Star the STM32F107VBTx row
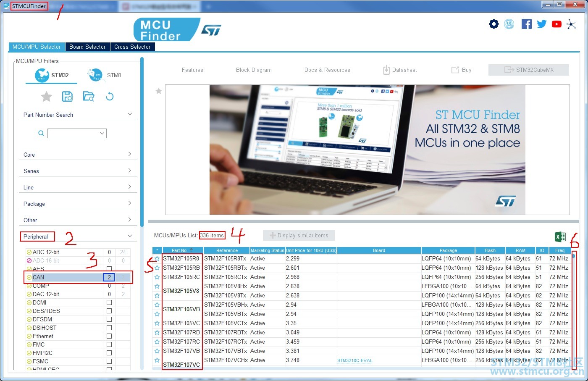Screen dimensions: 588x381 157,351
